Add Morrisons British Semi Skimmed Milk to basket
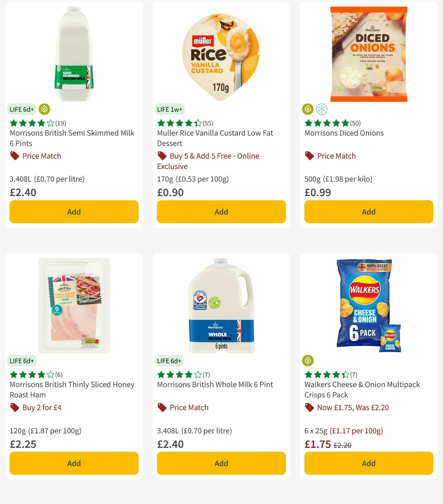Viewport: 443px width, 504px height. coord(74,212)
